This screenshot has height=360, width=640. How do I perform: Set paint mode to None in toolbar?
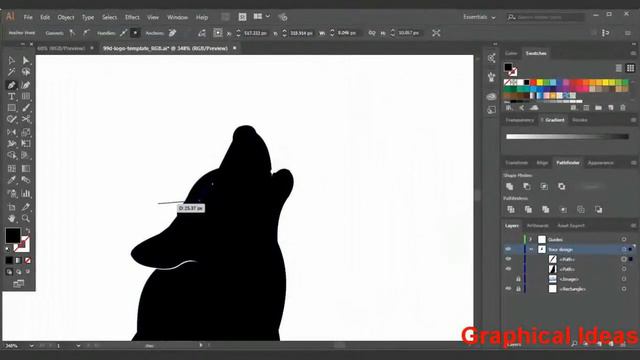tap(28, 260)
